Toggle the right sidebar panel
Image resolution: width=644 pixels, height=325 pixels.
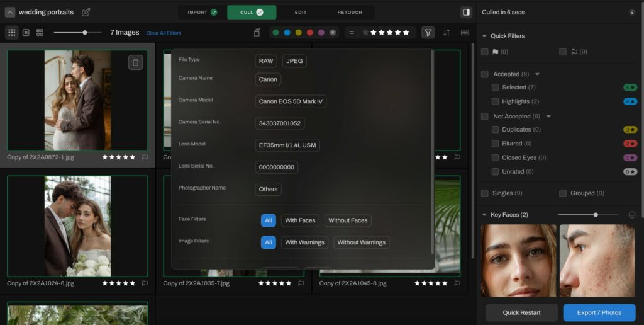point(466,13)
